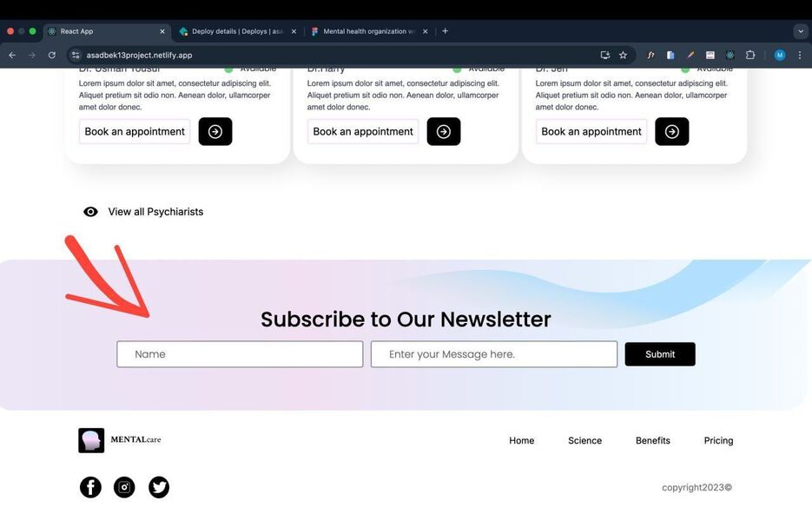Reload the page
Screen dimensions: 812x527
click(52, 55)
